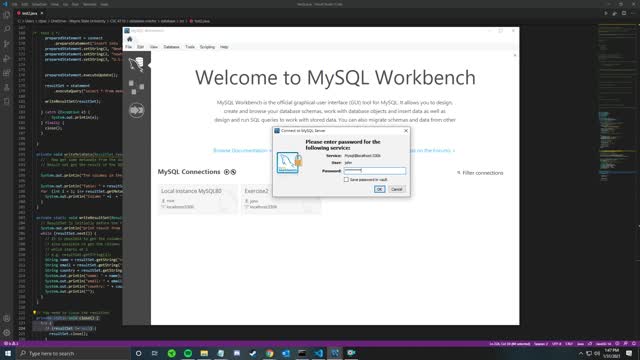
Task: Open the Database menu in MySQL Workbench
Action: click(x=171, y=47)
